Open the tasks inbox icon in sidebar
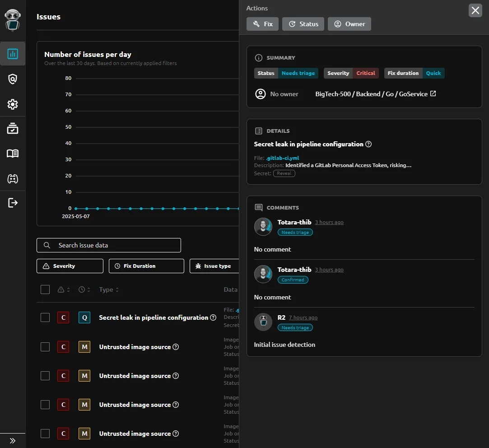489x448 pixels. pos(13,128)
